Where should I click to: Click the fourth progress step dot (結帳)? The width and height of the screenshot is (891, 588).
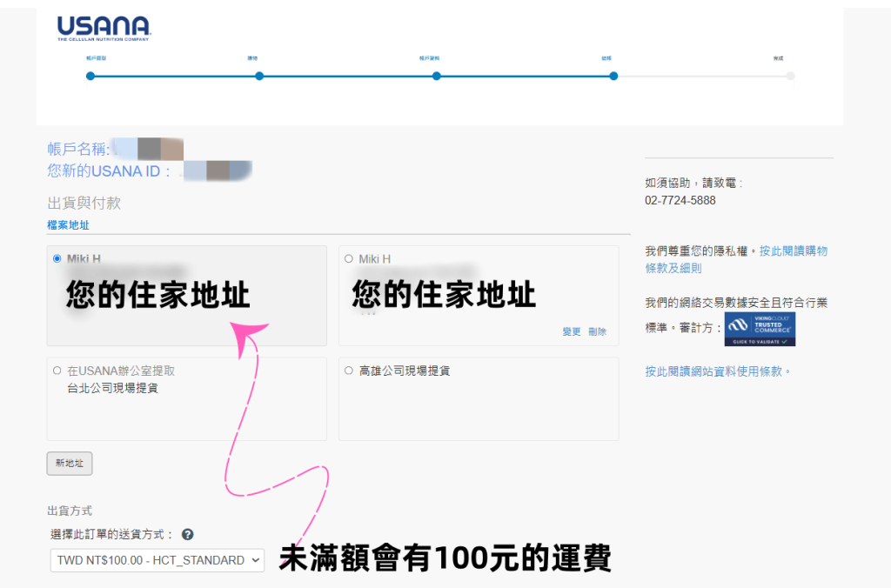[613, 77]
